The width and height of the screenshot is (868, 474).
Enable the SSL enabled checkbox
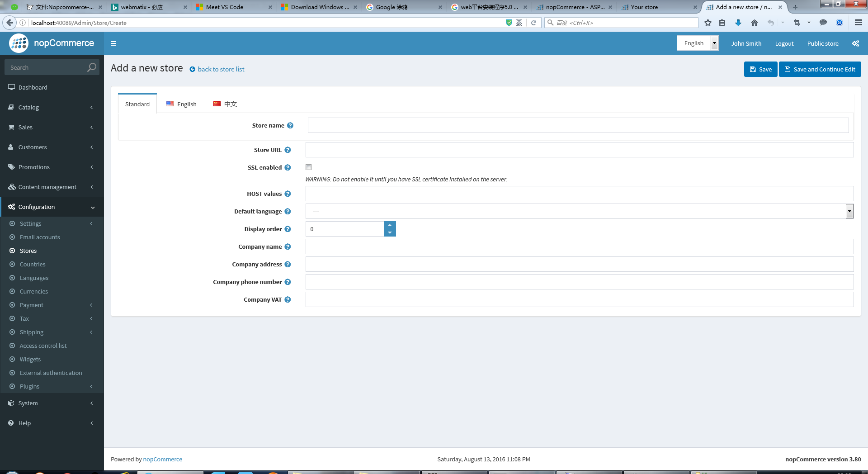[309, 167]
